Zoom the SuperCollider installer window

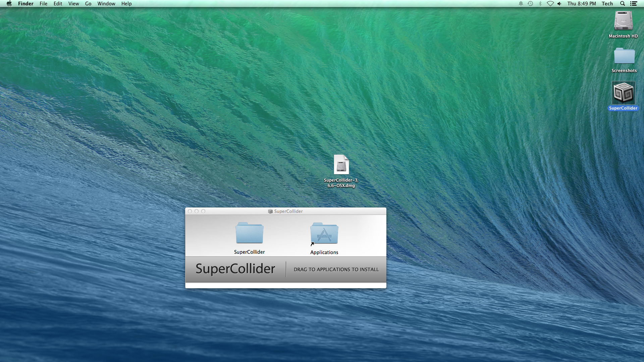coord(203,211)
